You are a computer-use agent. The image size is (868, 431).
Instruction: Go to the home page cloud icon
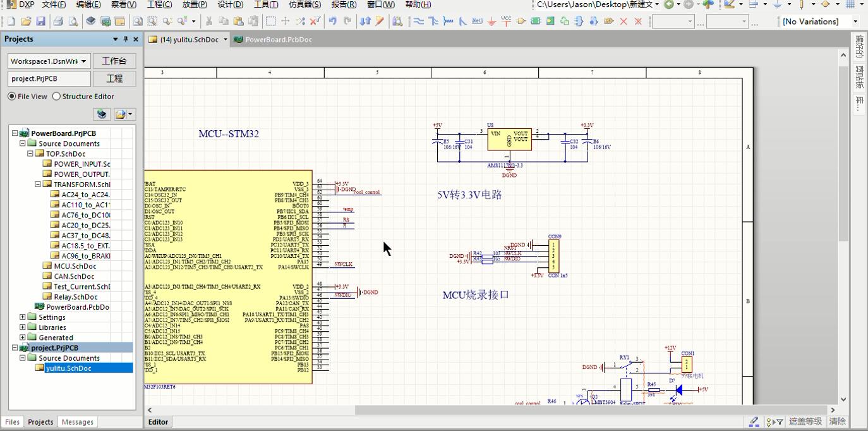pos(709,4)
